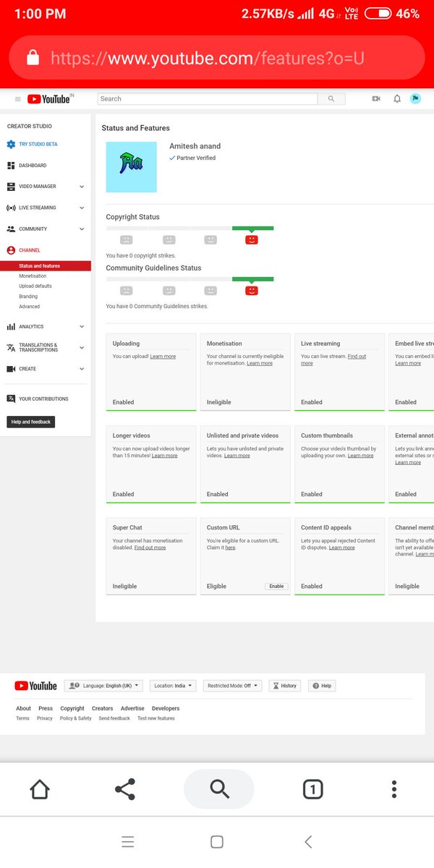Open the Language: English (UK) dropdown

click(103, 686)
